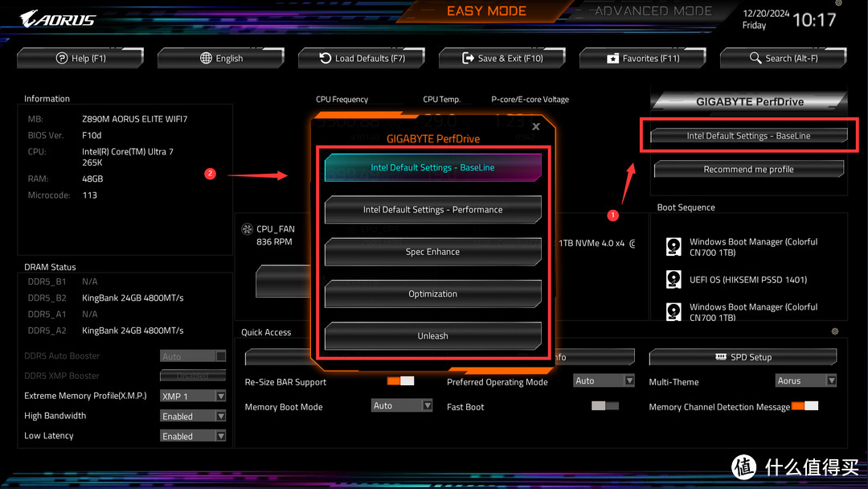Viewport: 868px width, 489px height.
Task: Click Load Defaults (F7)
Action: pos(362,58)
